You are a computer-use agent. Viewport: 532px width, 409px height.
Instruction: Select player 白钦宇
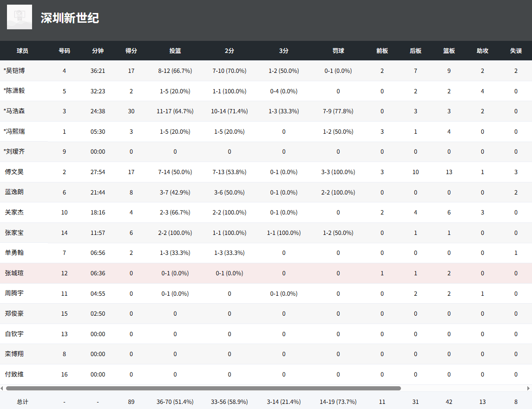pos(14,334)
